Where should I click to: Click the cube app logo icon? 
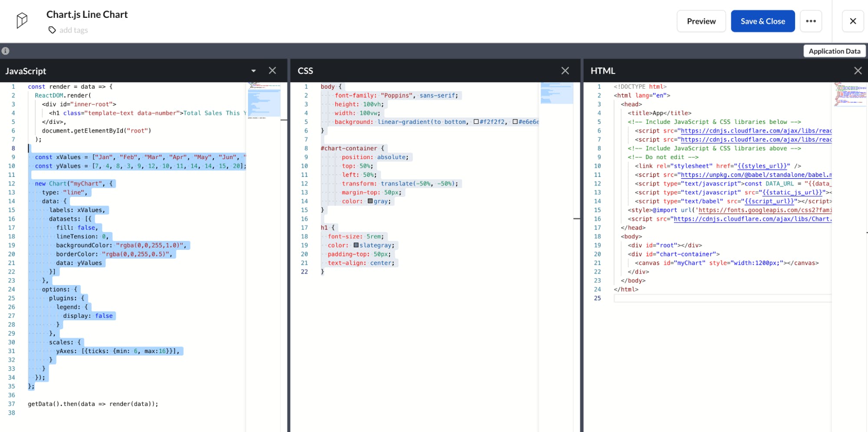pyautogui.click(x=22, y=20)
